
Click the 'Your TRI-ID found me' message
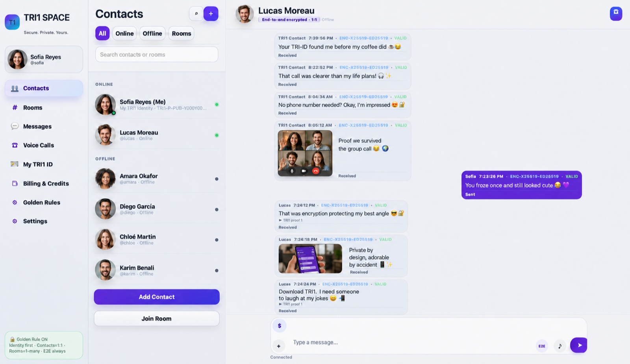tap(343, 47)
